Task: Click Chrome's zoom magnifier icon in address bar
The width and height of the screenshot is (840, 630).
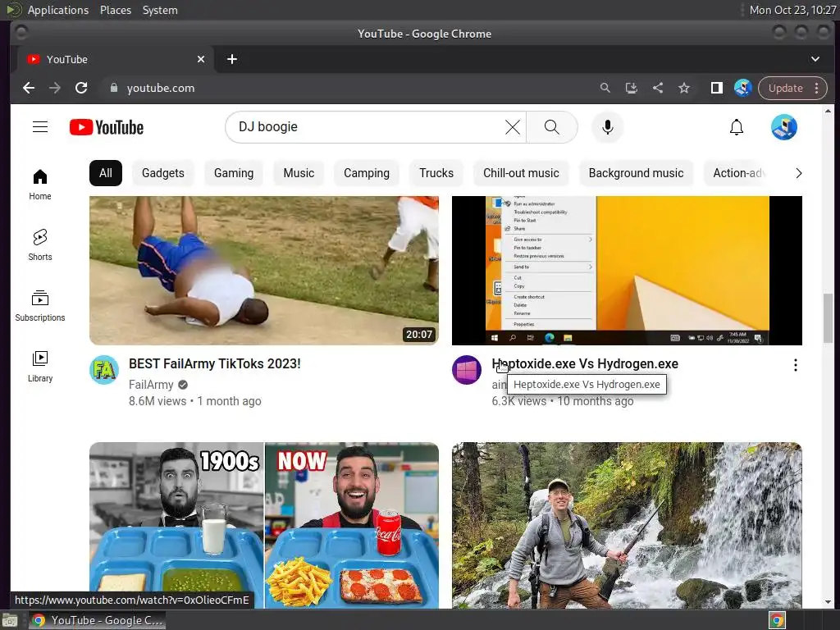Action: point(605,88)
